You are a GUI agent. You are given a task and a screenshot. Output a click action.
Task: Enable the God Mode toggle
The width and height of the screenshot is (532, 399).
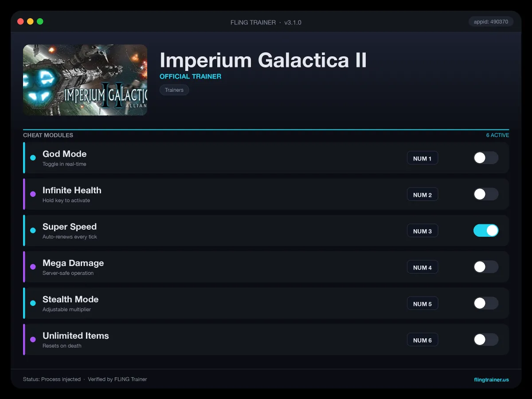coord(486,158)
